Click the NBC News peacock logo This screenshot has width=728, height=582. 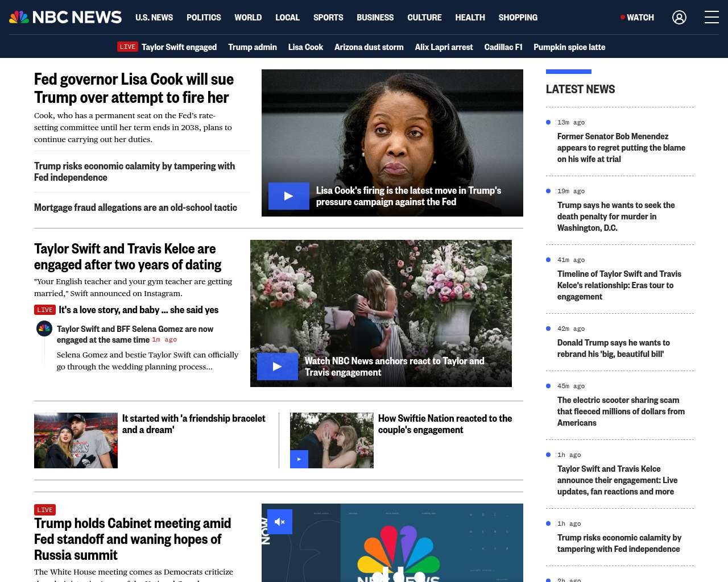(65, 17)
